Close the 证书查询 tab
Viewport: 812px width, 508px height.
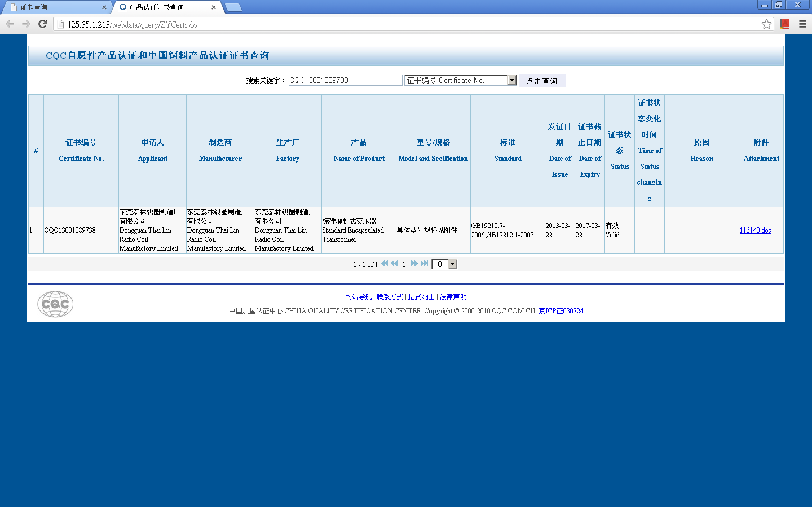pyautogui.click(x=104, y=7)
